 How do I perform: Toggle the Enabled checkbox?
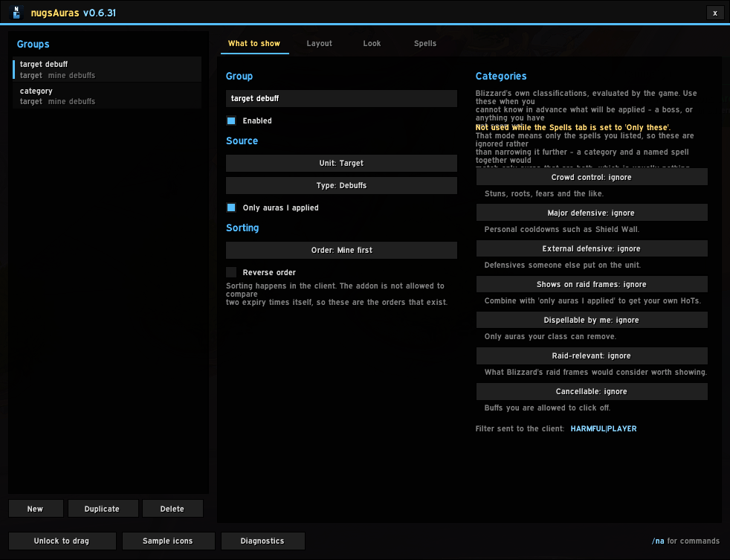pyautogui.click(x=231, y=120)
